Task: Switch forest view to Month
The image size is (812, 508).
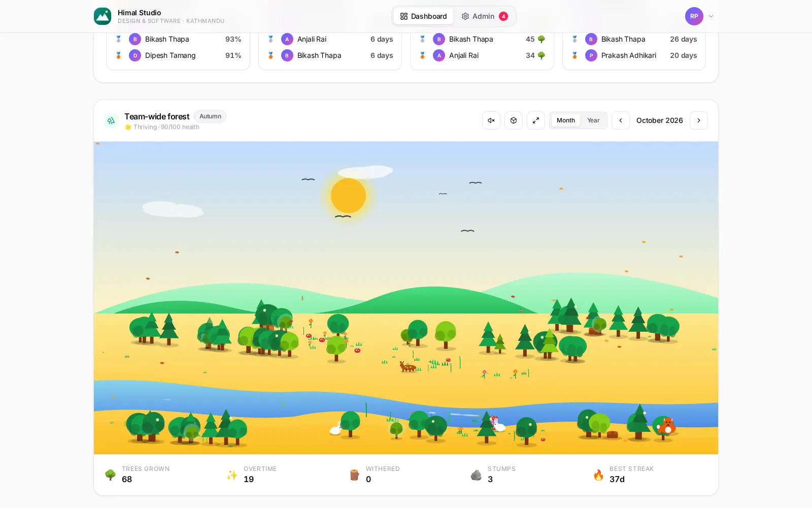Action: (566, 120)
